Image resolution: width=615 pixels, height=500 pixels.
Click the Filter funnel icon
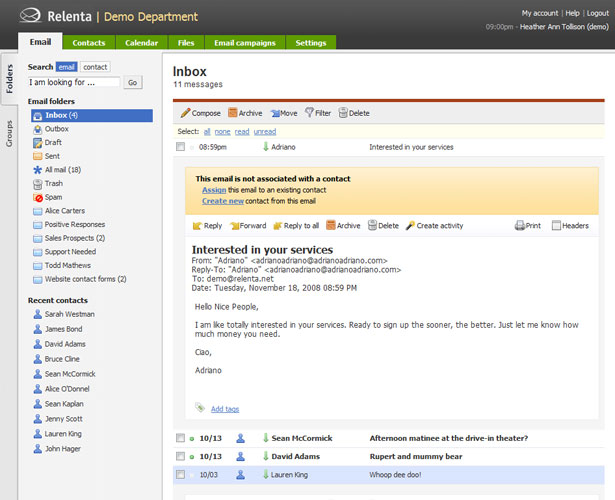tap(309, 113)
